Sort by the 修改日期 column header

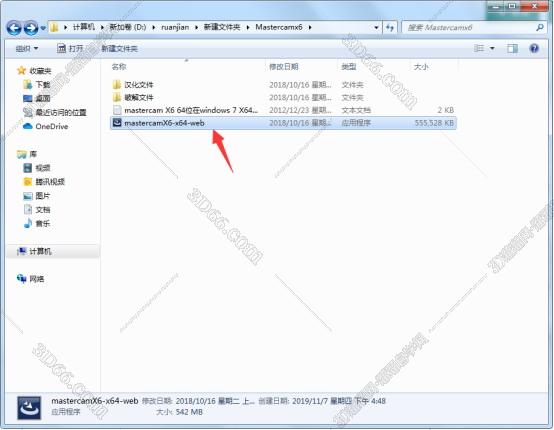(x=284, y=66)
